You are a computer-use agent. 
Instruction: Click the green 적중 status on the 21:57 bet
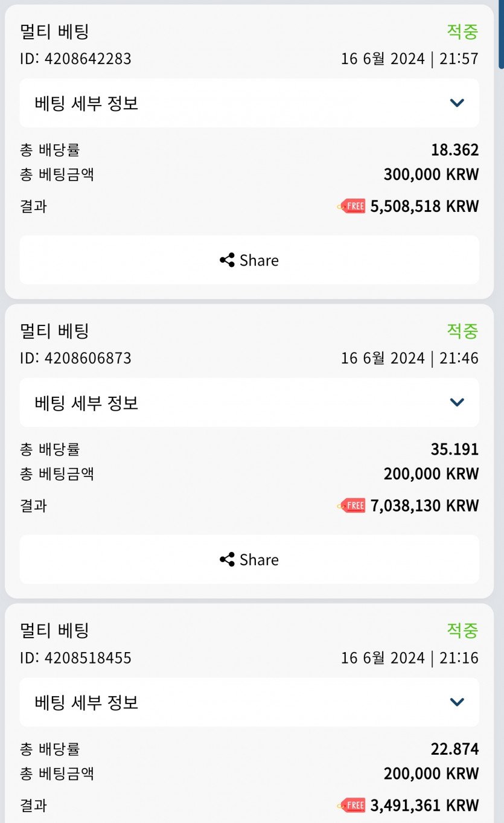462,31
